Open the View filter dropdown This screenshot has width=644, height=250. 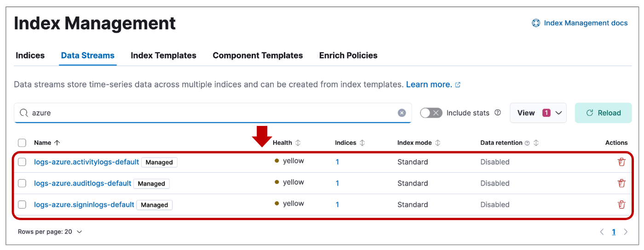coord(538,113)
